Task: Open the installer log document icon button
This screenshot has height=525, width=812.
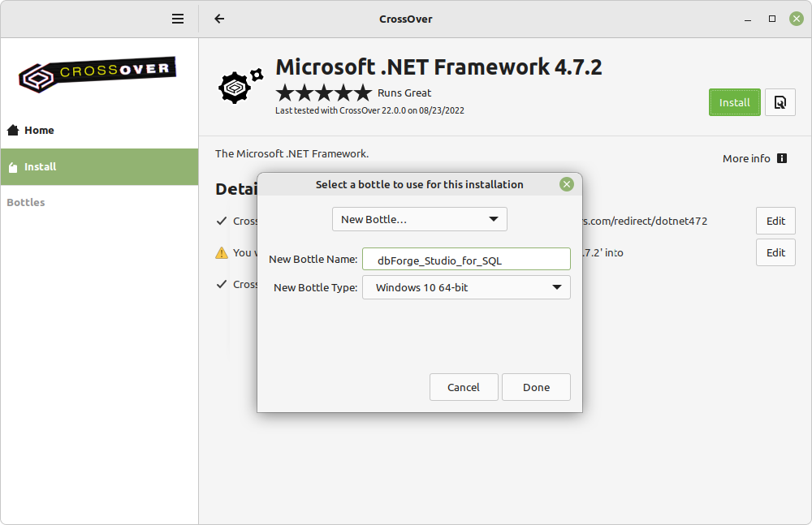Action: 780,102
